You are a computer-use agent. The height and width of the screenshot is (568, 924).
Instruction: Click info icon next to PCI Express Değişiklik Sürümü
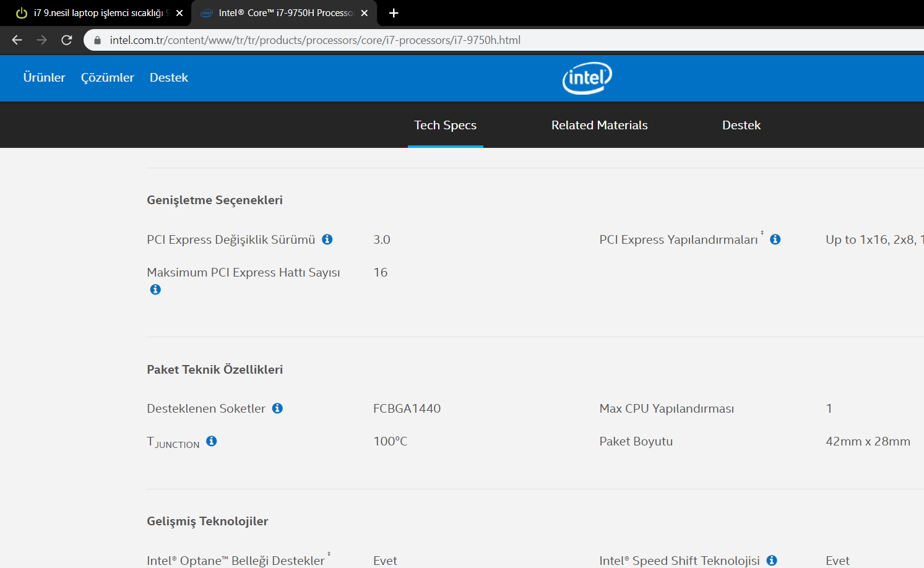(327, 239)
